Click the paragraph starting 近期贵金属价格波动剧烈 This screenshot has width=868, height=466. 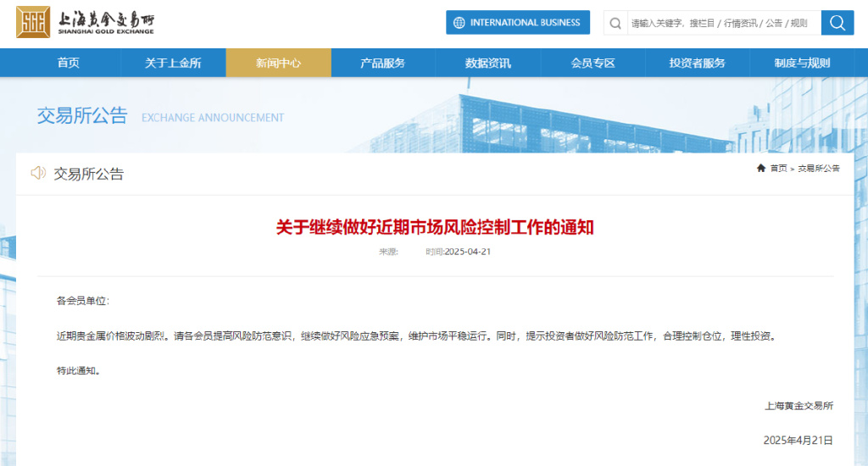tap(418, 336)
